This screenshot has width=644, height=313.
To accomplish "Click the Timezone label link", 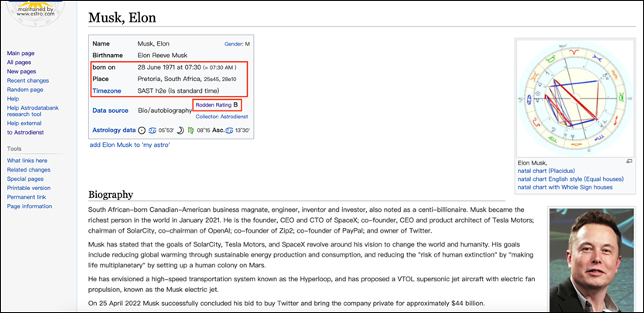I will click(106, 90).
